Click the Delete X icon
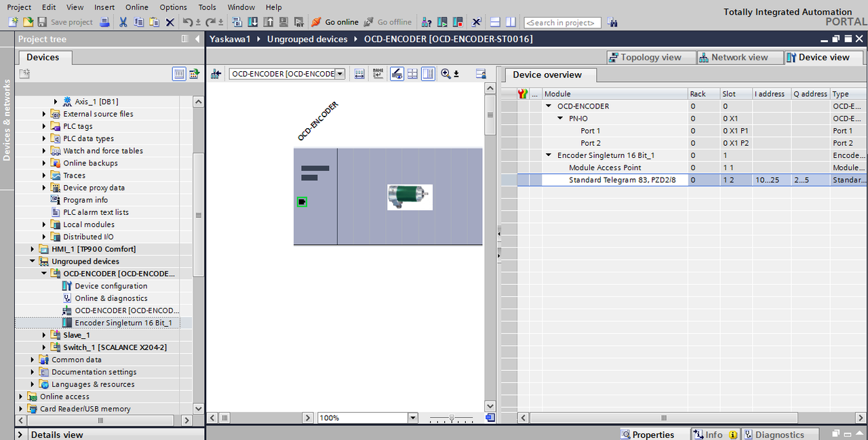The height and width of the screenshot is (440, 868). [x=170, y=22]
